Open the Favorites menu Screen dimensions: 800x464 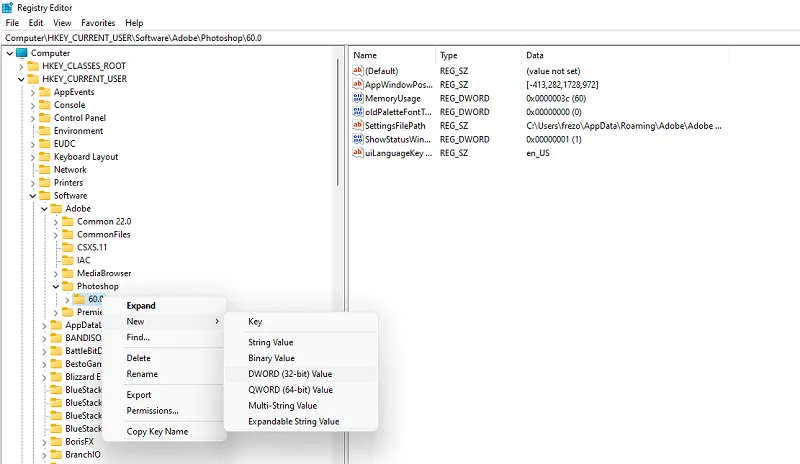[98, 23]
